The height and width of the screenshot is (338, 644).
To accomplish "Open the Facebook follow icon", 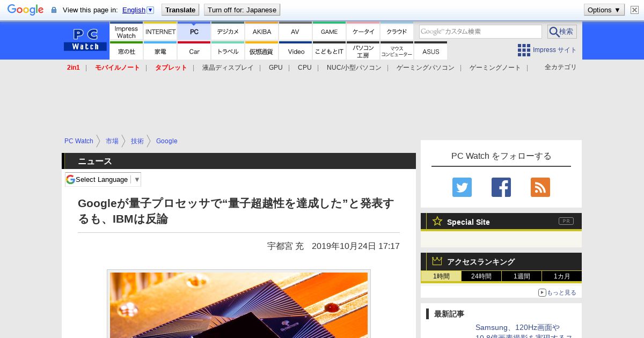I will coord(501,187).
